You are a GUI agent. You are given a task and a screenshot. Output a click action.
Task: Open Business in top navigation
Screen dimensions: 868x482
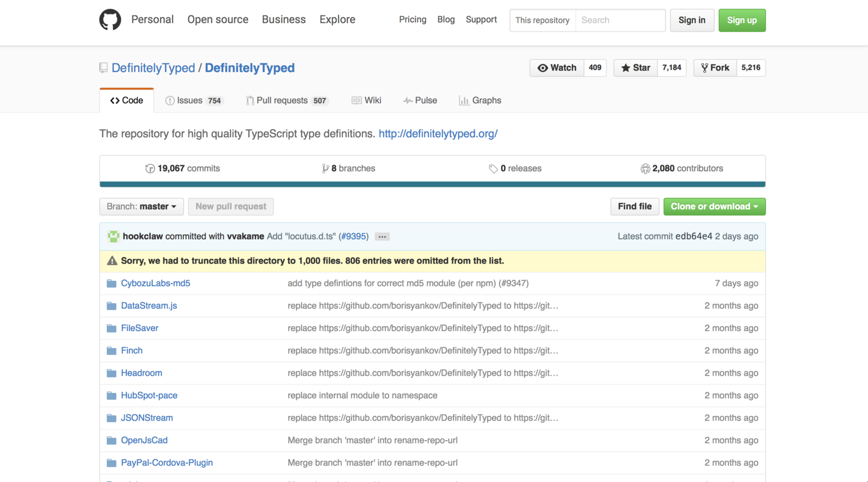[x=284, y=20]
